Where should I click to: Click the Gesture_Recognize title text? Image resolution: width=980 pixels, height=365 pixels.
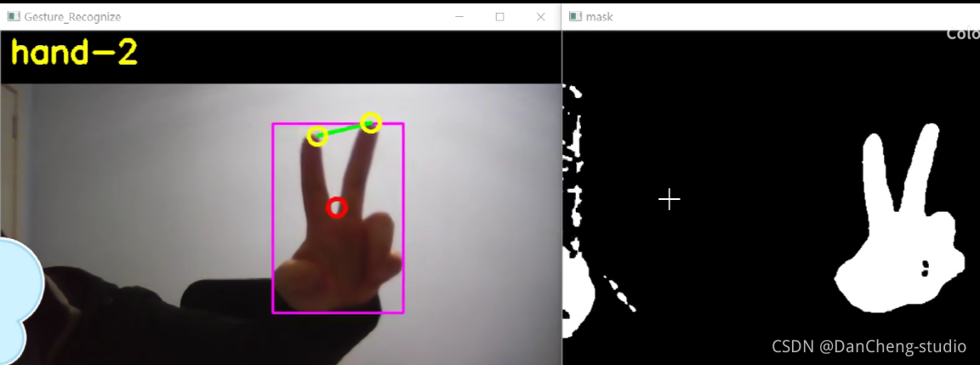click(x=72, y=17)
